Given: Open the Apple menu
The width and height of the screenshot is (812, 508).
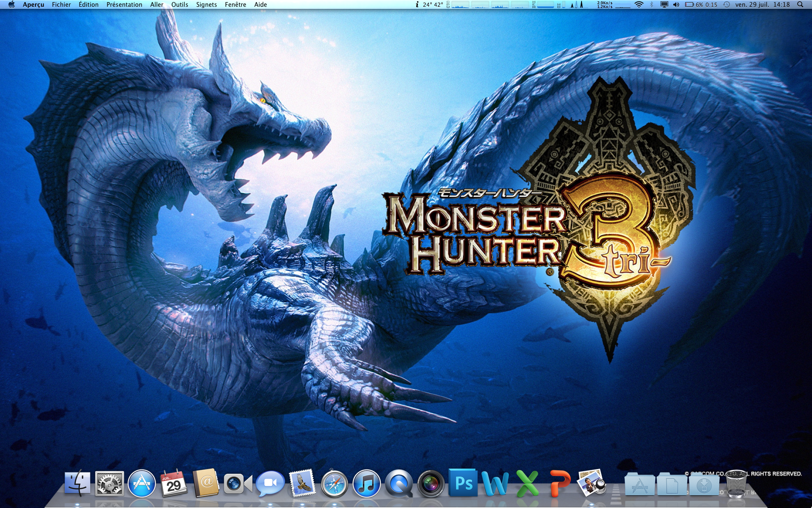Looking at the screenshot, I should 11,5.
